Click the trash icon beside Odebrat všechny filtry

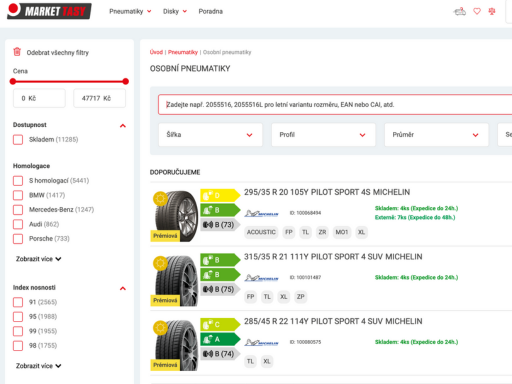click(x=17, y=52)
